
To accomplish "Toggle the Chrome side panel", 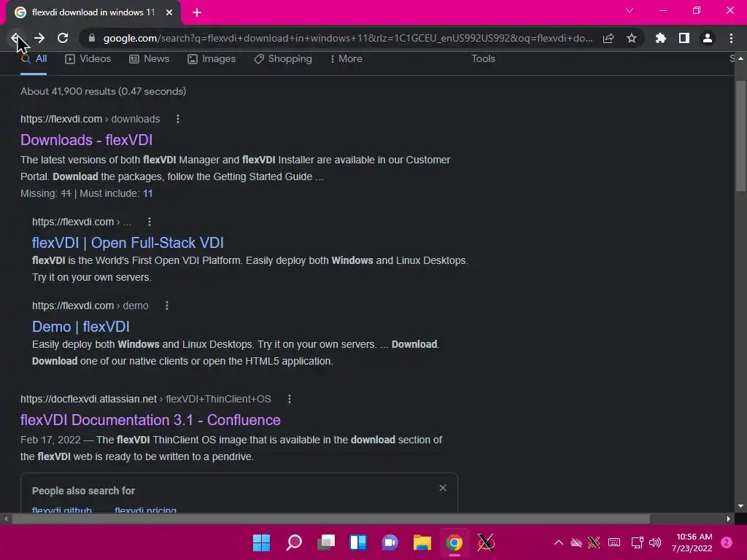I will point(684,38).
